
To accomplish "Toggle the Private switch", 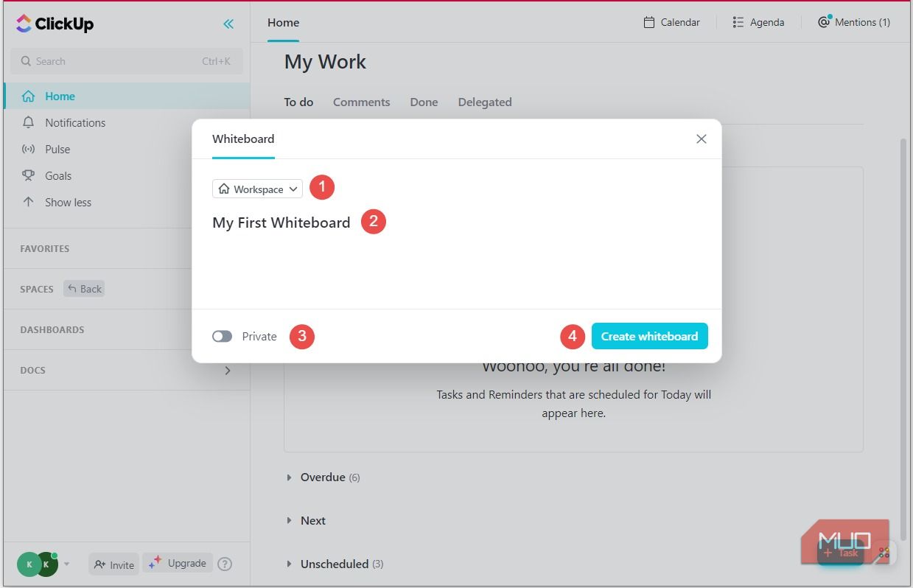I will [222, 336].
